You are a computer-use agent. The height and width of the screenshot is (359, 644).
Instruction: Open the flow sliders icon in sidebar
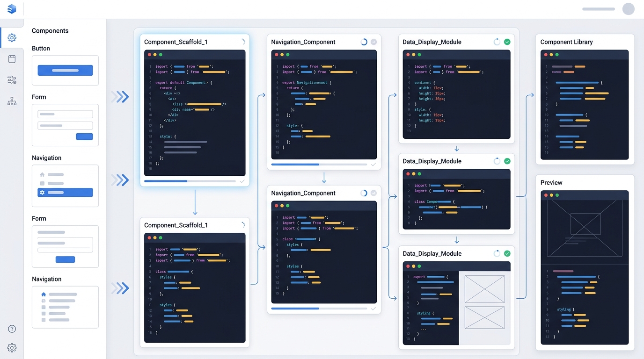[x=12, y=80]
